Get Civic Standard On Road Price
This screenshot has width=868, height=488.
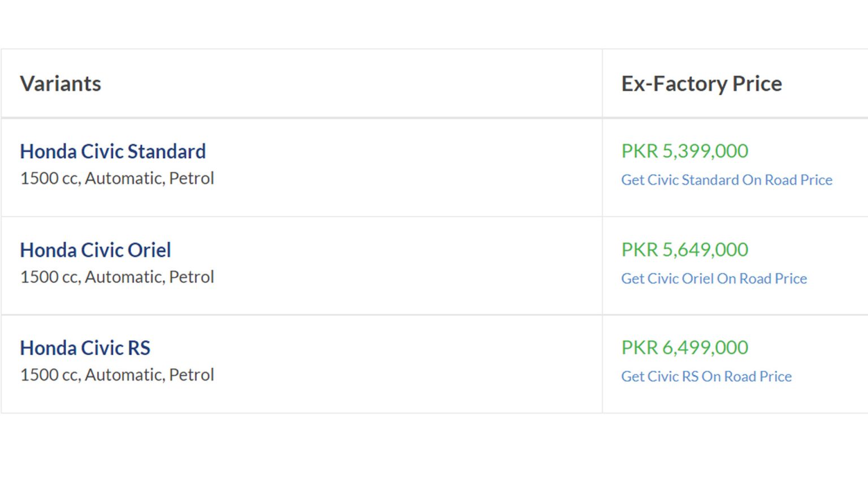(727, 180)
